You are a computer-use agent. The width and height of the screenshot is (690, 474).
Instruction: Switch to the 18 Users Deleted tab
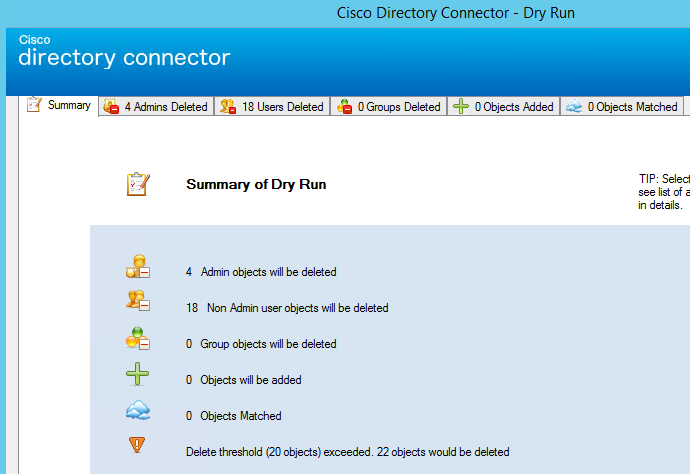272,107
